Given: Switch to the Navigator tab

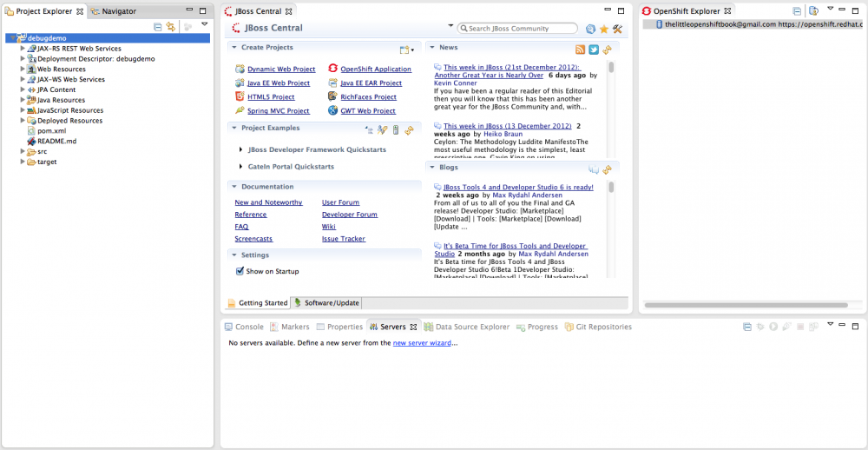Looking at the screenshot, I should click(118, 11).
